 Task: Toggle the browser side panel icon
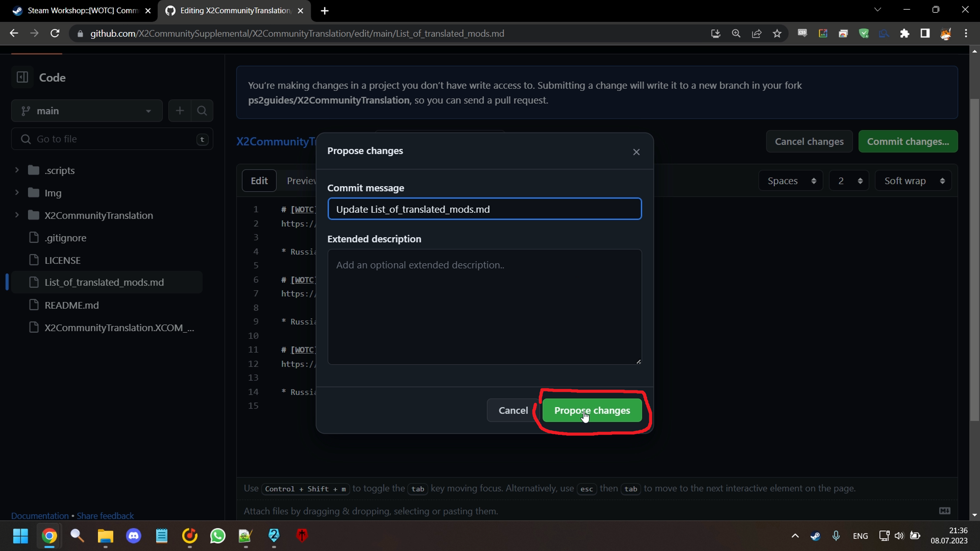pos(925,34)
